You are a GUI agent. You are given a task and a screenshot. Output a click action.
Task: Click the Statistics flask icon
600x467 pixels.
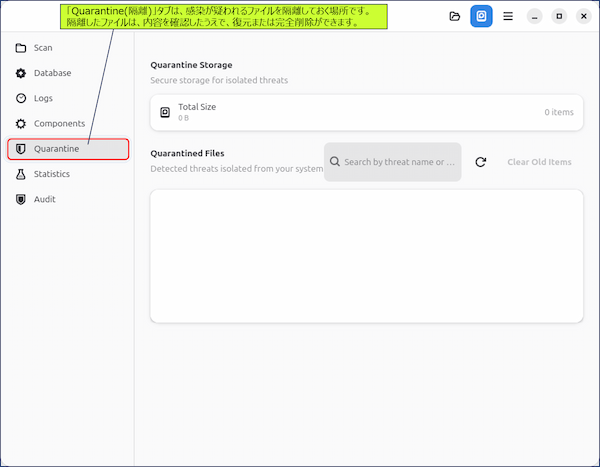(21, 174)
